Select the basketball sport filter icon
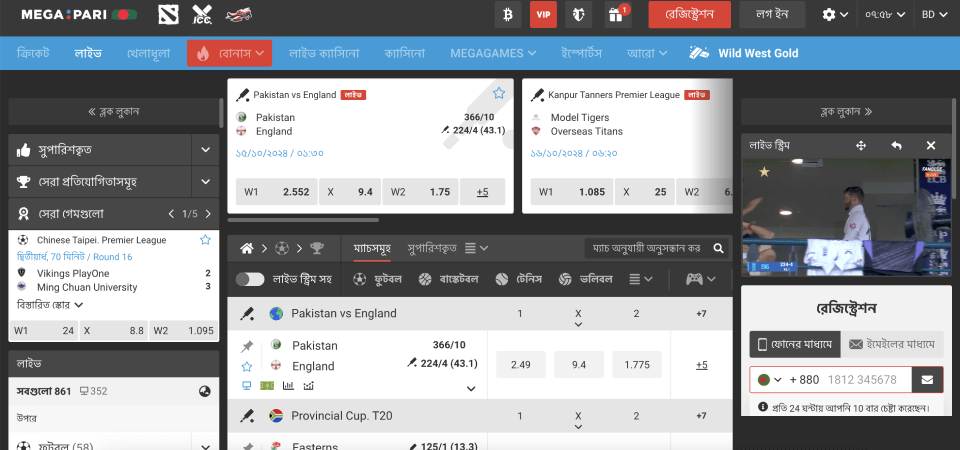Screen dimensions: 960x450 (x=426, y=279)
